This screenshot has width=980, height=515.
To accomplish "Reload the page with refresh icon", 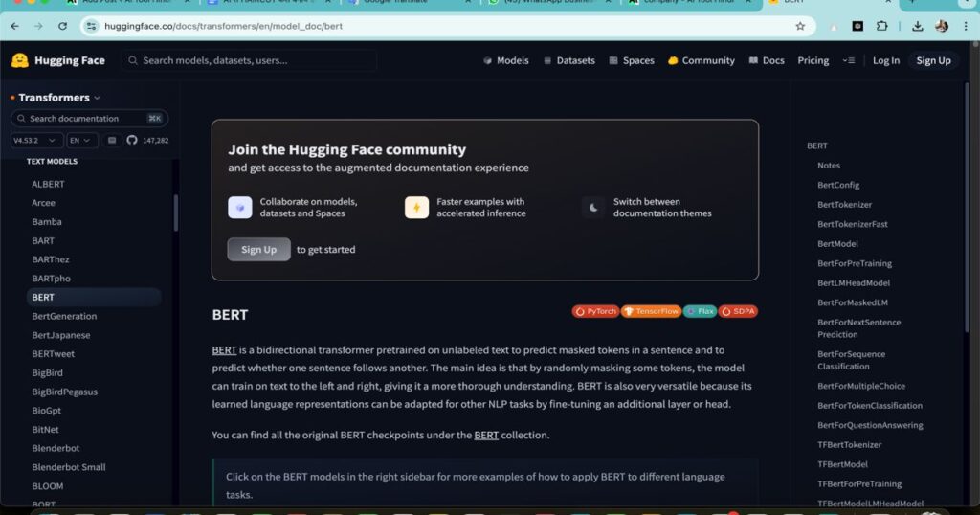I will pyautogui.click(x=62, y=26).
